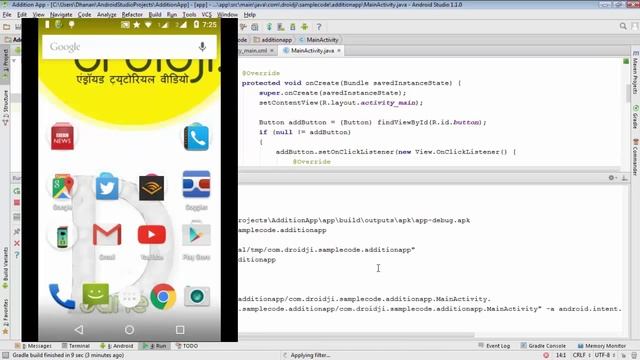Open the search everywhere magnifier icon

623,26
